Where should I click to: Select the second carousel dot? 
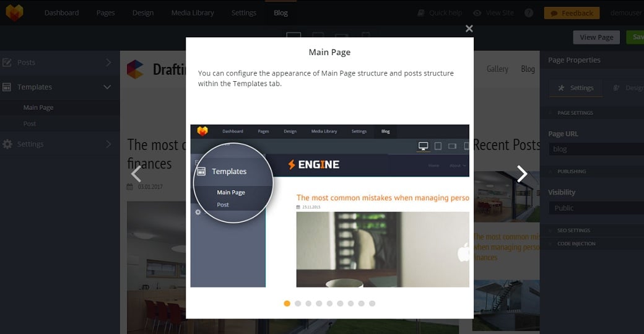point(298,304)
